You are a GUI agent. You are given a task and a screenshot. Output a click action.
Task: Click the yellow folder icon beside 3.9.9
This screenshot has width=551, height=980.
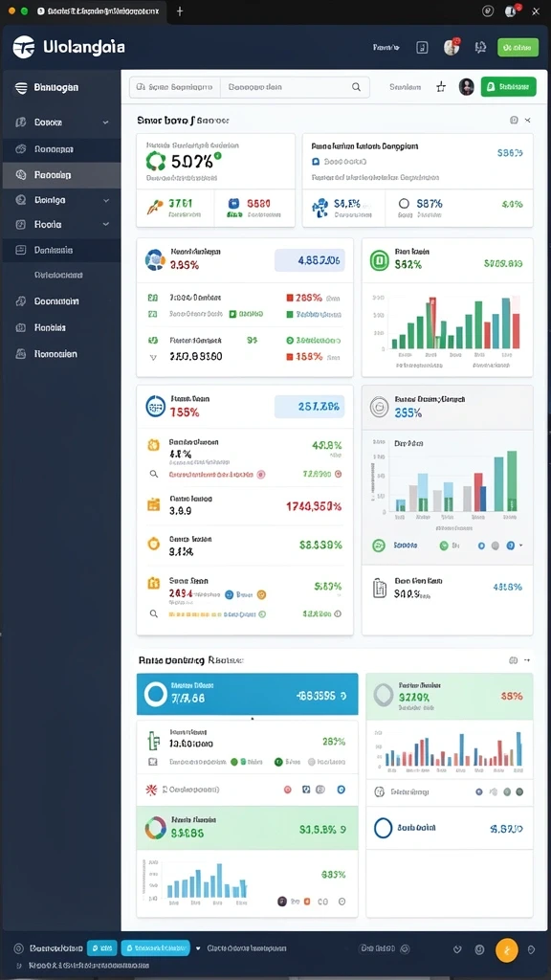[x=154, y=504]
